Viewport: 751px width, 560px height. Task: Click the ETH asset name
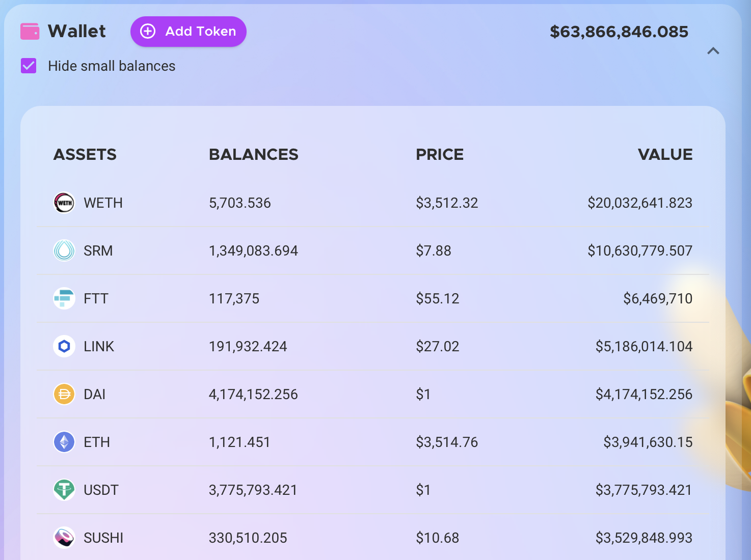[97, 442]
